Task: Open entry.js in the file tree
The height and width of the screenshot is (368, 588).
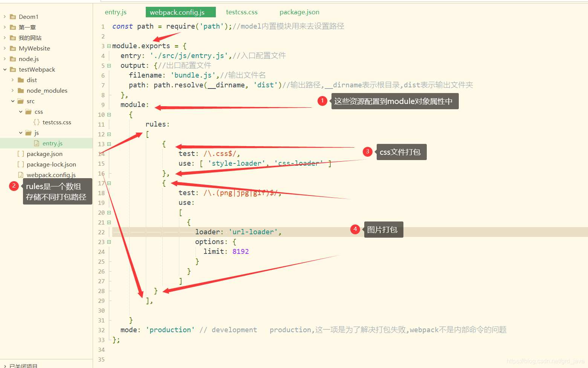Action: click(52, 143)
